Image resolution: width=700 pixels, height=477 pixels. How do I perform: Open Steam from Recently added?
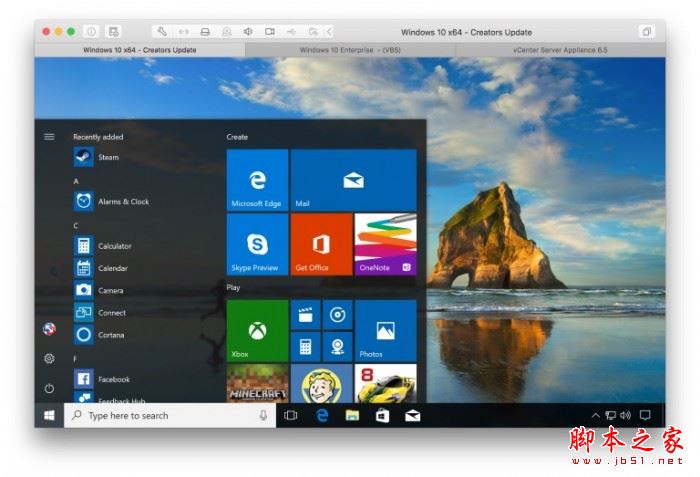pos(108,157)
